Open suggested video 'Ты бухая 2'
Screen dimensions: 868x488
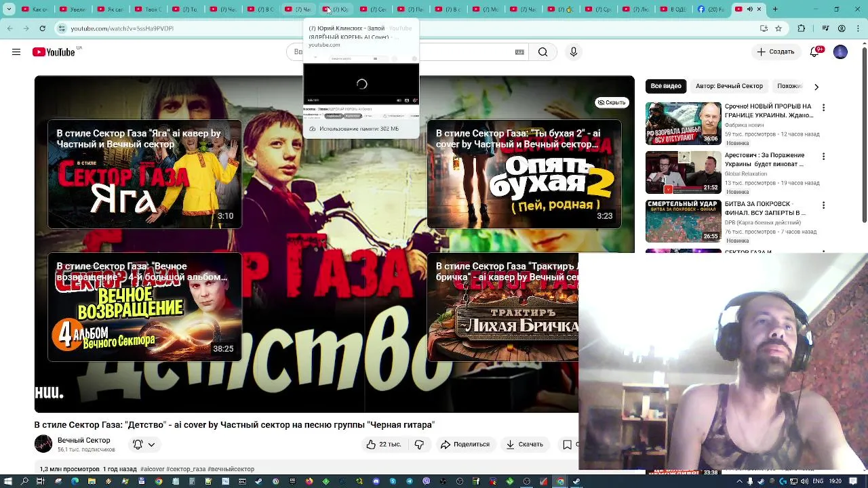point(524,174)
